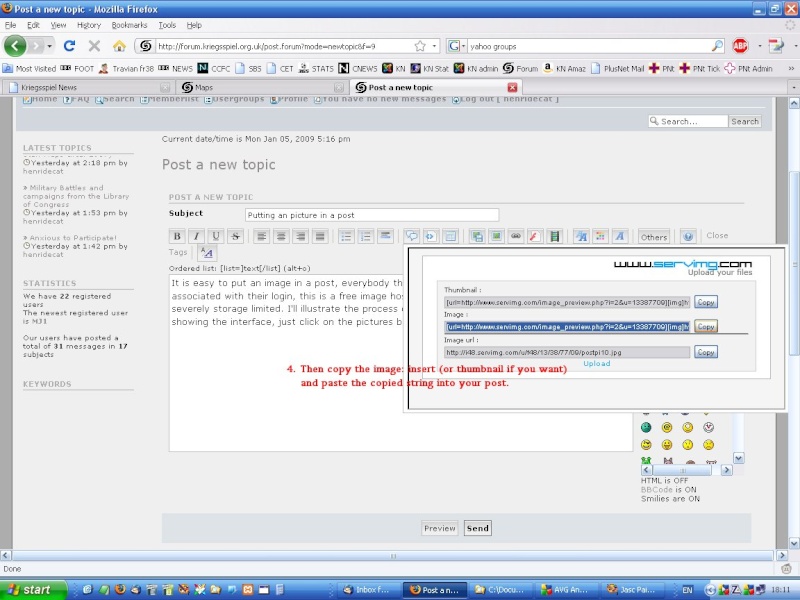Toggle bold formatting in the post editor
Viewport: 800px width, 600px height.
click(177, 236)
